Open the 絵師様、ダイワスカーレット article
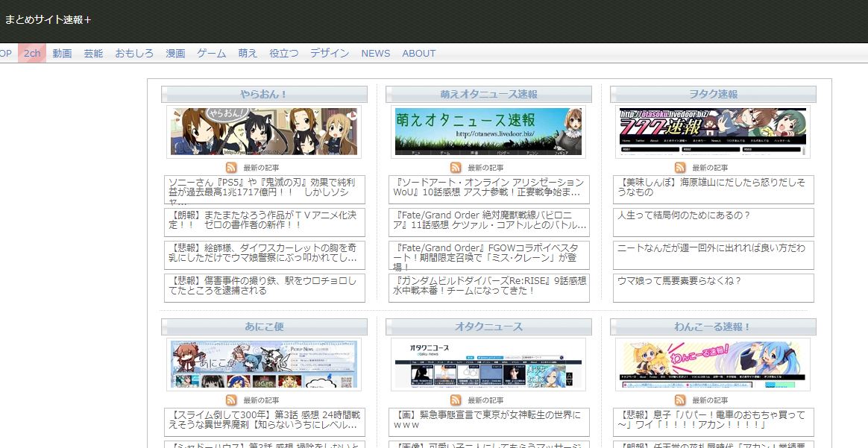The width and height of the screenshot is (868, 448). click(265, 255)
